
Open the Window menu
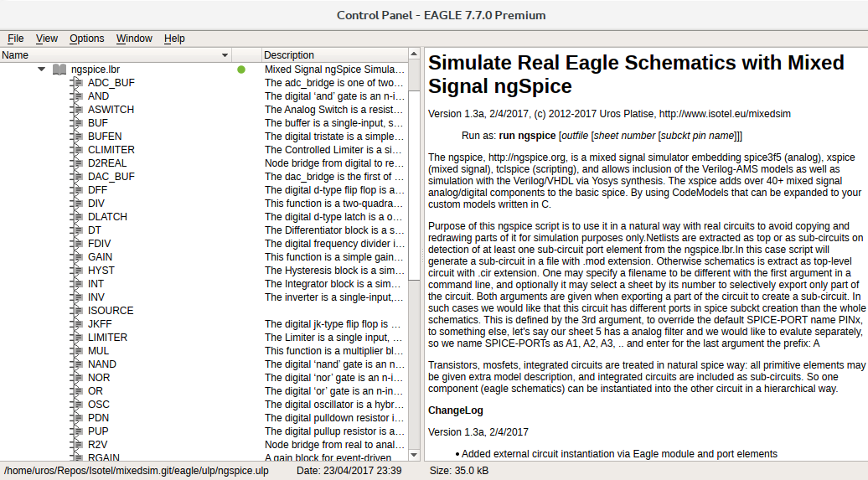(x=134, y=39)
